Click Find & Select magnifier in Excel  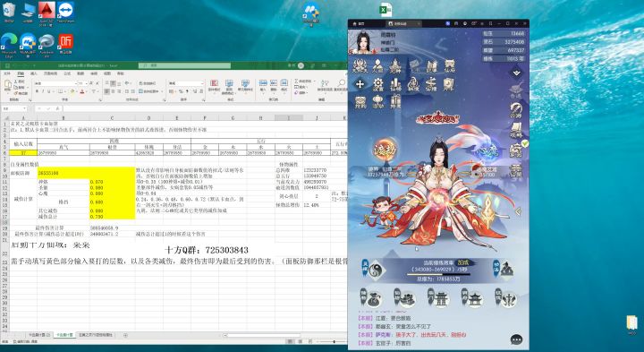click(341, 85)
